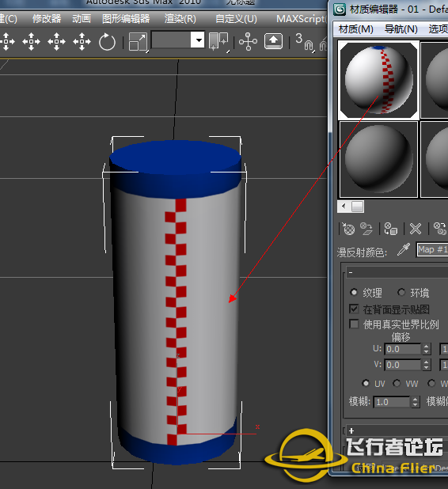Pick material from object with eyedropper
448x489 pixels.
404,250
